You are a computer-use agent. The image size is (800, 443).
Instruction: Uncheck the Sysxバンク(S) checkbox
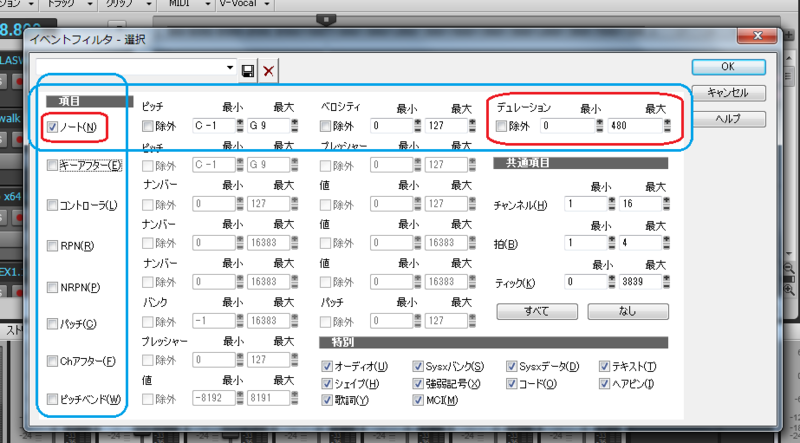click(x=418, y=366)
